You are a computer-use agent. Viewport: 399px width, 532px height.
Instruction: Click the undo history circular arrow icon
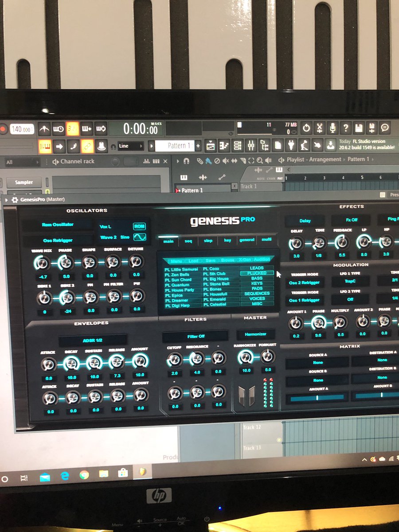click(306, 128)
